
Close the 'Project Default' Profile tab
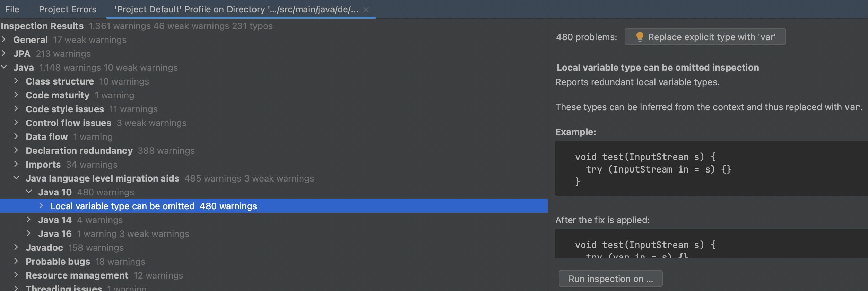366,10
